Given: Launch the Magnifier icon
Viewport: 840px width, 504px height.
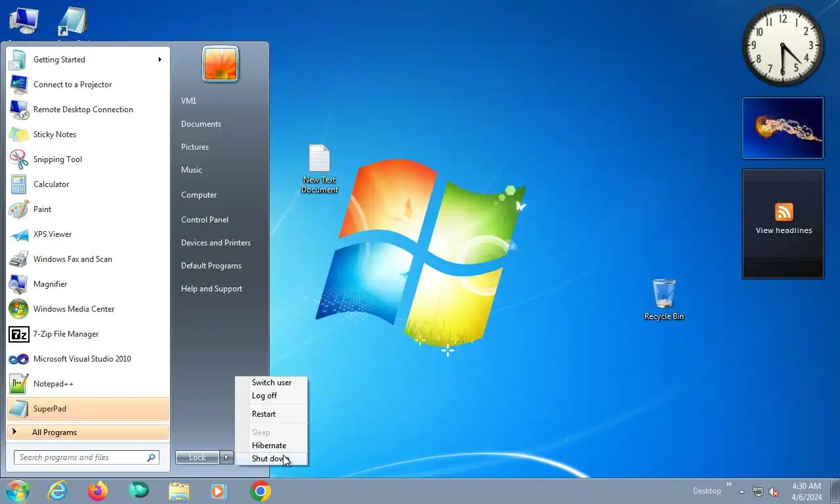Looking at the screenshot, I should [18, 284].
